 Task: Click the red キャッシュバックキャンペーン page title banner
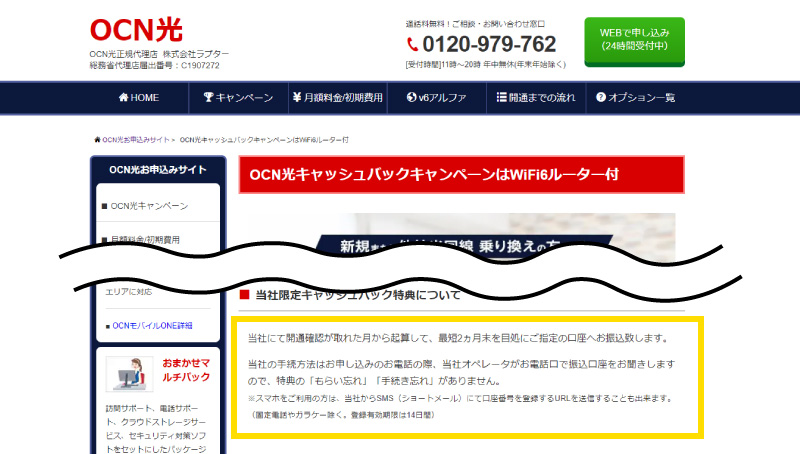[461, 174]
